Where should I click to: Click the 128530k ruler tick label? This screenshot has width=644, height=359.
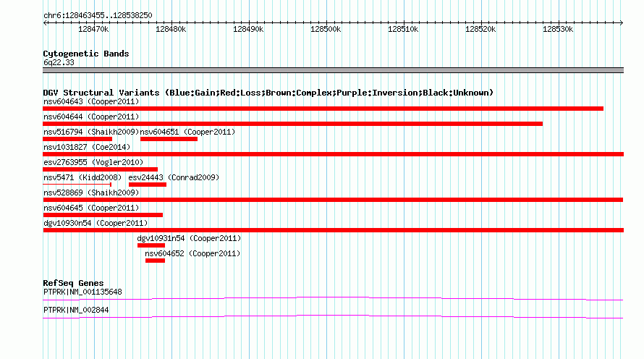tap(558, 29)
